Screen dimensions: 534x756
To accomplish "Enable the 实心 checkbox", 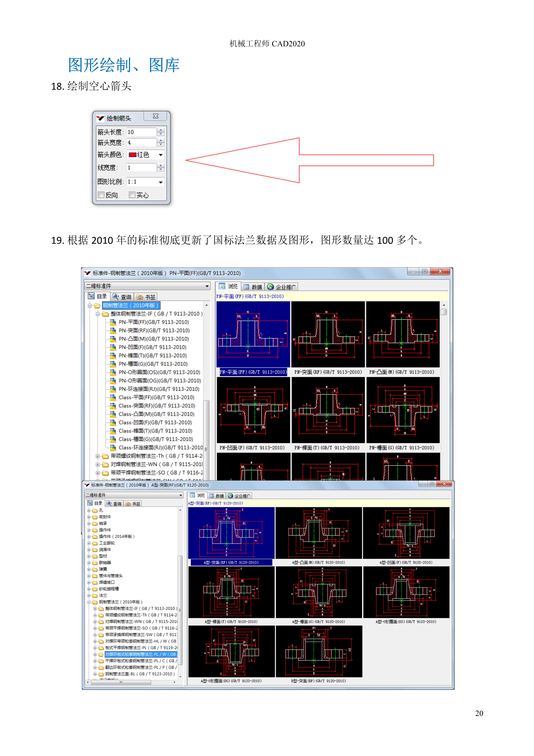I will [x=132, y=195].
